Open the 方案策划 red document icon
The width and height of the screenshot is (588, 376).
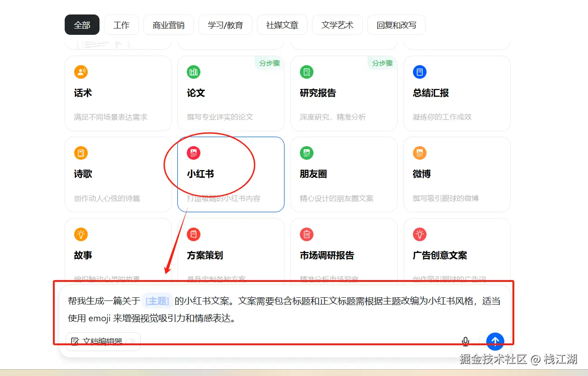pos(194,234)
